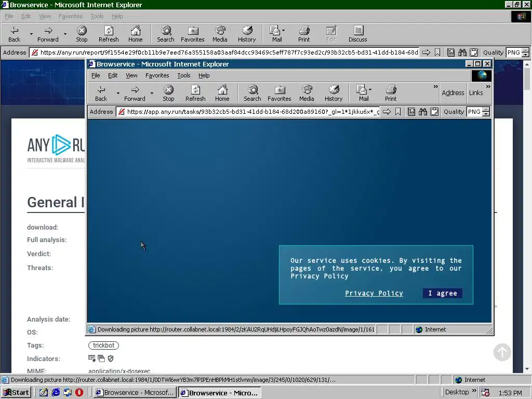The width and height of the screenshot is (532, 399).
Task: Open Mail dropdown arrow in front window toolbar
Action: click(370, 89)
